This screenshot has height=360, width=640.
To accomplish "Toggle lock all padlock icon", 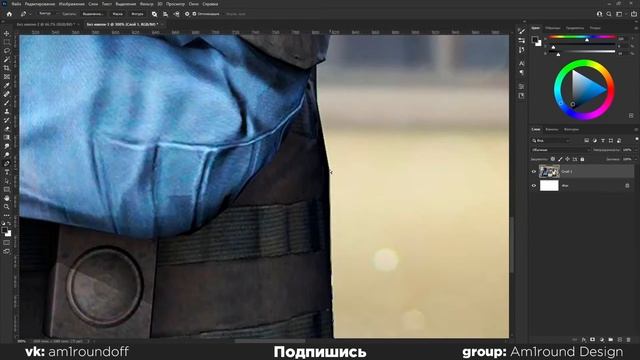I will tap(582, 159).
